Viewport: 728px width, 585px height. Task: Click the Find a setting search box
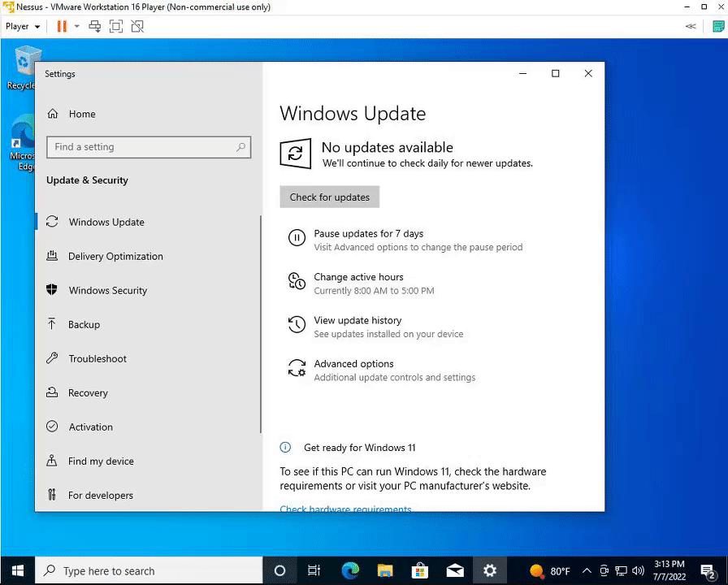tap(149, 147)
